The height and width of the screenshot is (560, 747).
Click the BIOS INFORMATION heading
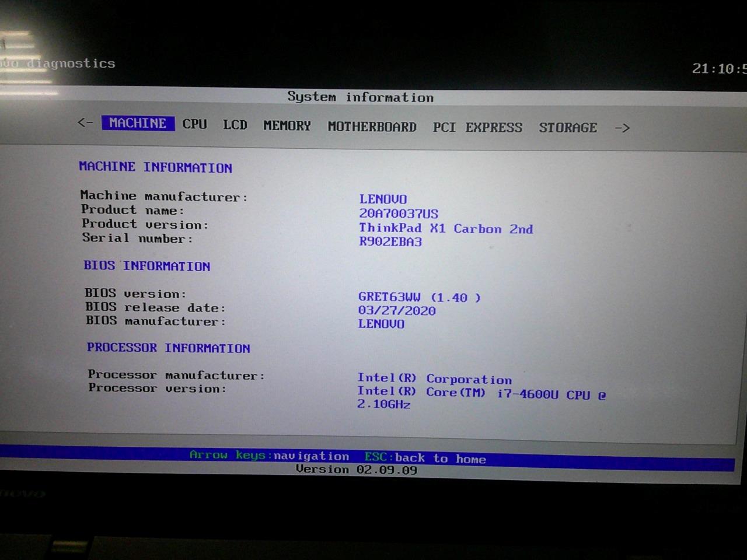pyautogui.click(x=147, y=266)
